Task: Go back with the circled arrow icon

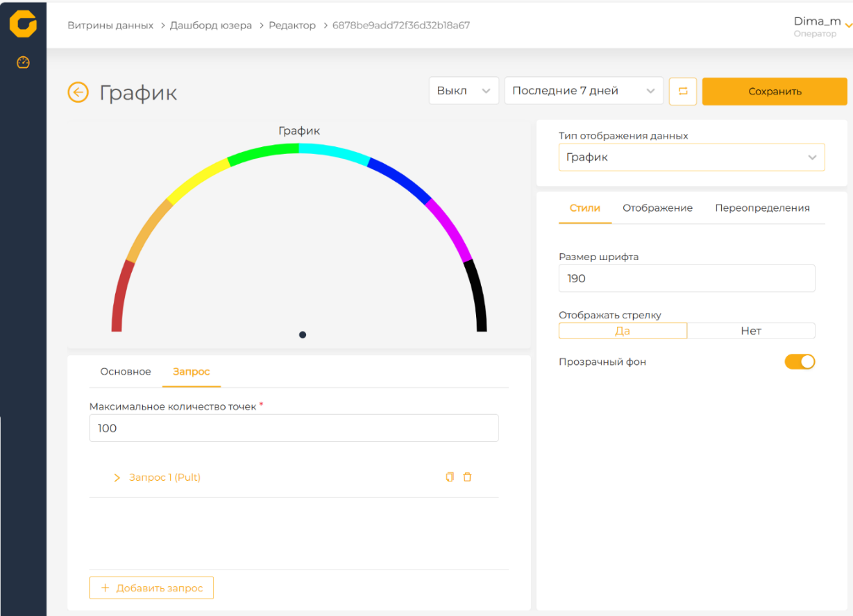Action: click(x=78, y=92)
